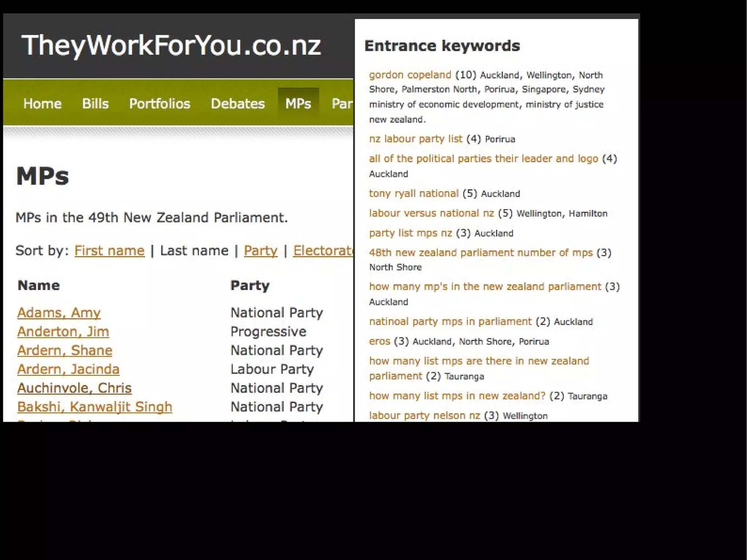Click the labour versus national nz keyword
747x560 pixels.
[431, 213]
